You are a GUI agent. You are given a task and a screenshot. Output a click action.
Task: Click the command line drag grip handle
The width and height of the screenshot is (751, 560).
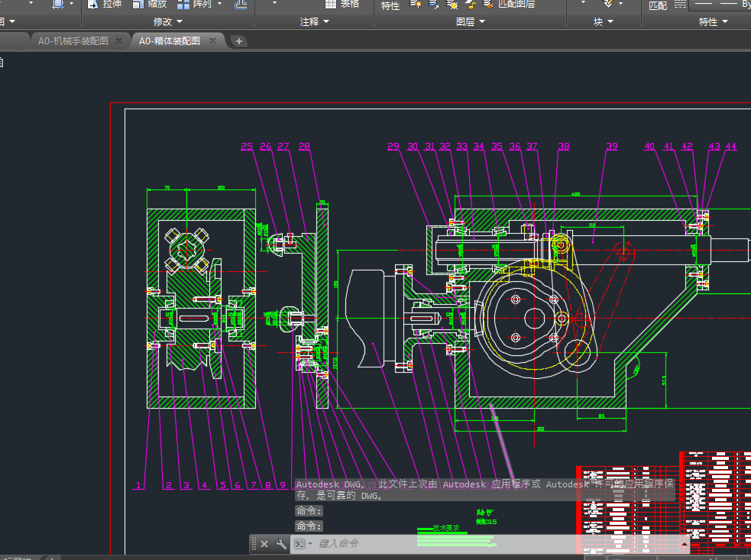[x=254, y=544]
